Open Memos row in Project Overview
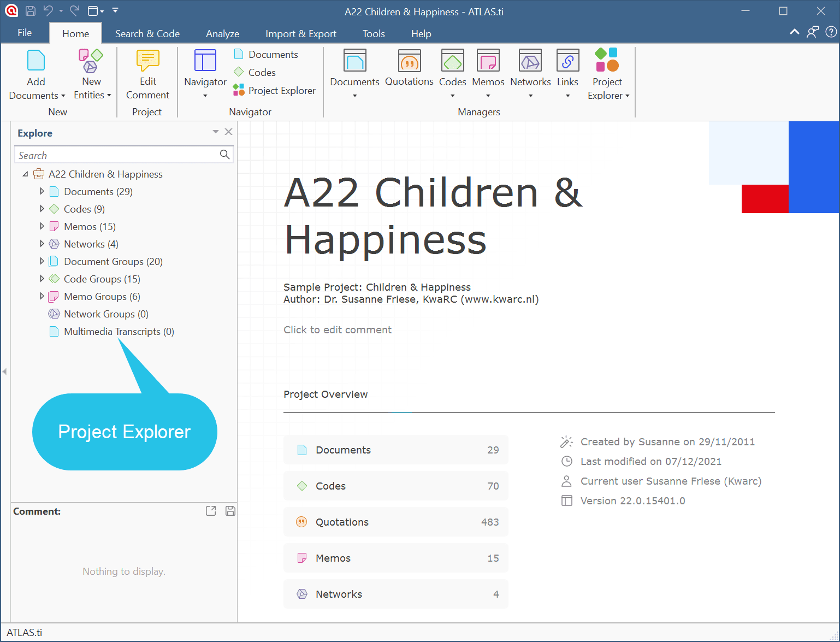840x642 pixels. pyautogui.click(x=396, y=558)
